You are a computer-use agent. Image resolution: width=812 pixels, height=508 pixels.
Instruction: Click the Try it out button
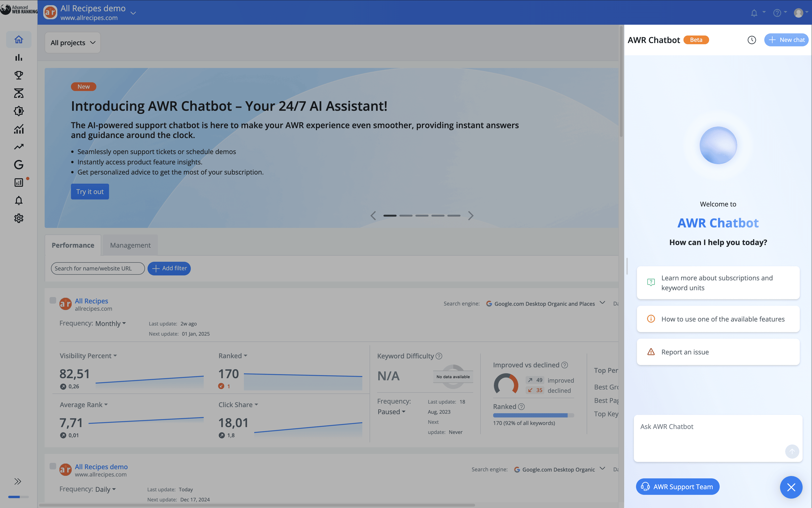coord(90,191)
